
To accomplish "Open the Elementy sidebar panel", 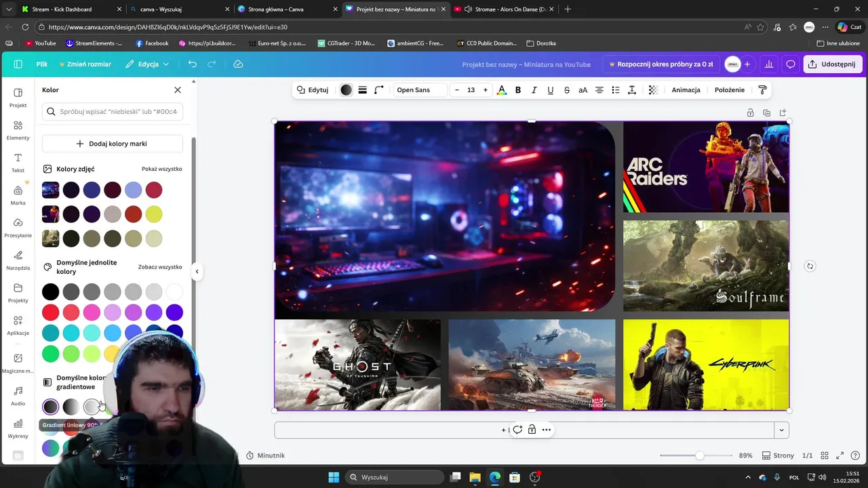I will (18, 130).
